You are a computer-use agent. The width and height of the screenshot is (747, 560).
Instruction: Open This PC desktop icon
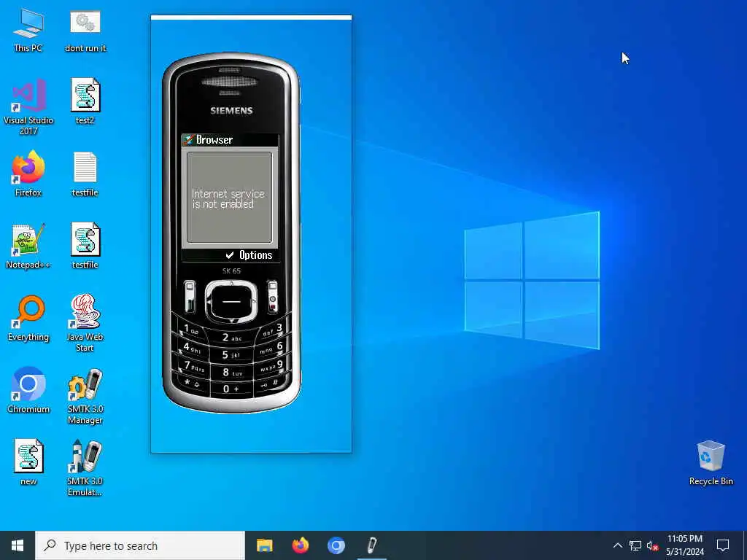click(x=28, y=31)
